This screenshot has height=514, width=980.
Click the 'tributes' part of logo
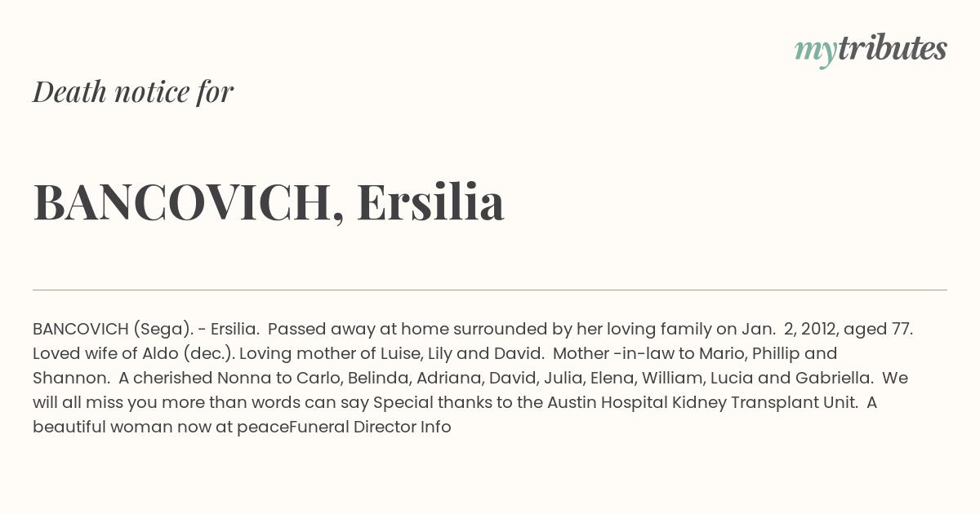(892, 48)
